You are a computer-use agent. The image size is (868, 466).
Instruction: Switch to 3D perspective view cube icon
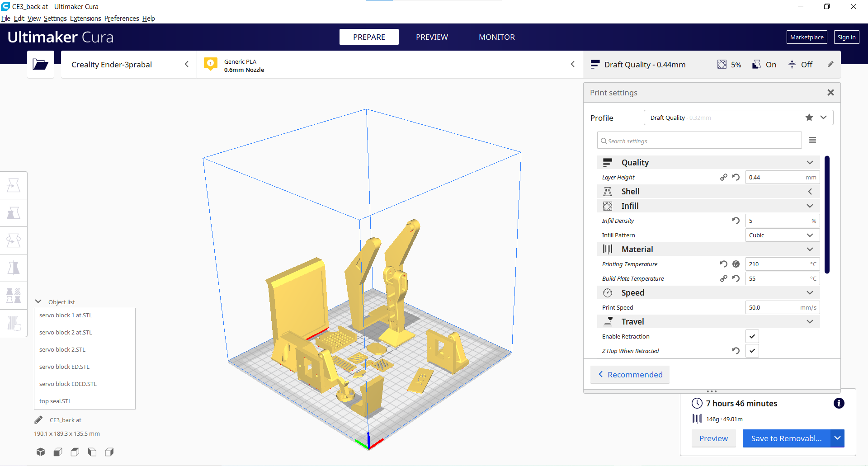pos(41,452)
